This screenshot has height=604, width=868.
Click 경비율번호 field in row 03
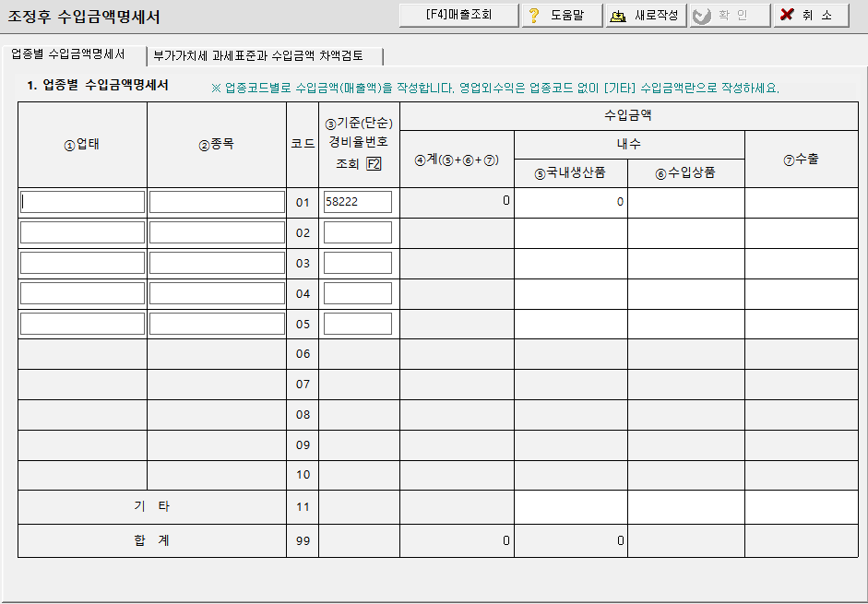point(358,263)
